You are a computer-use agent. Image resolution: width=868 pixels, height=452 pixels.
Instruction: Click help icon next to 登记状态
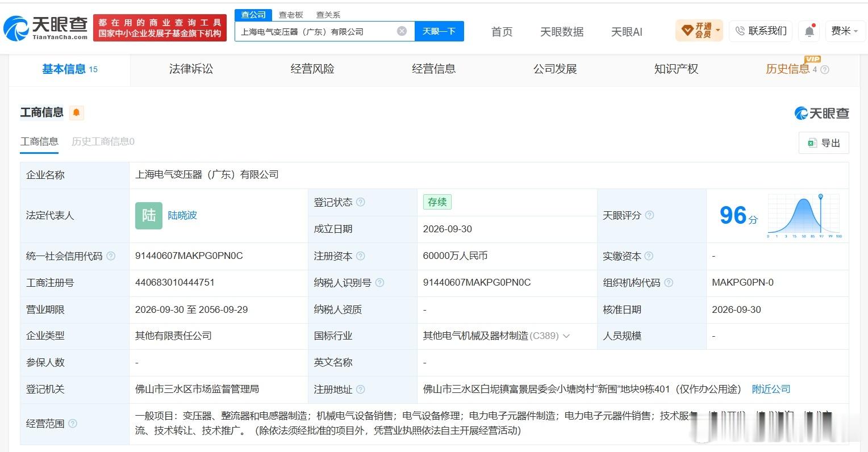click(360, 202)
